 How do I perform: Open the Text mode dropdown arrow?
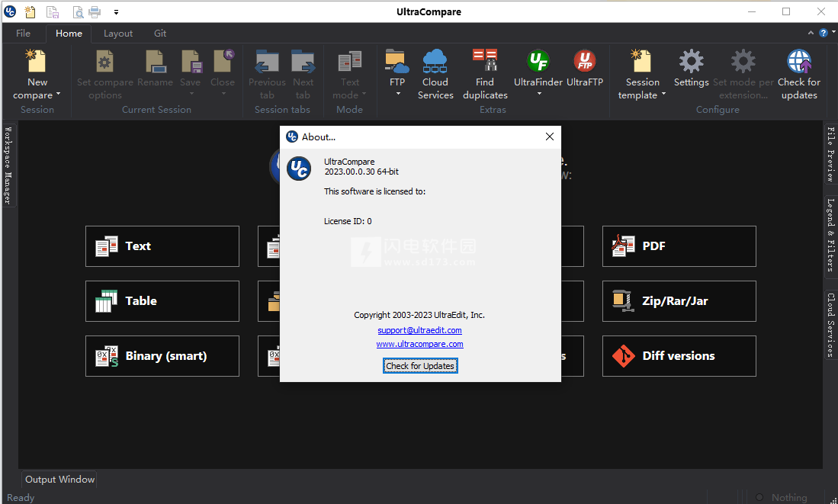click(364, 94)
